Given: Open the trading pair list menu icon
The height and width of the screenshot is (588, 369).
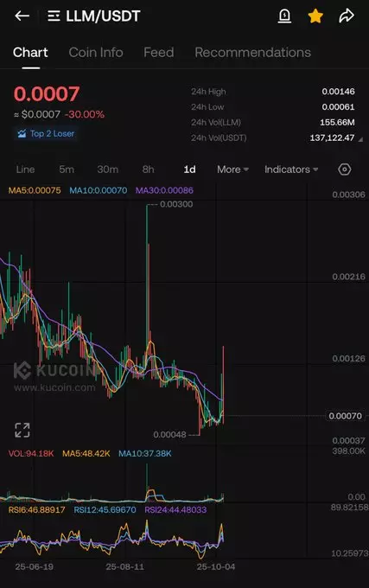Looking at the screenshot, I should (x=54, y=16).
